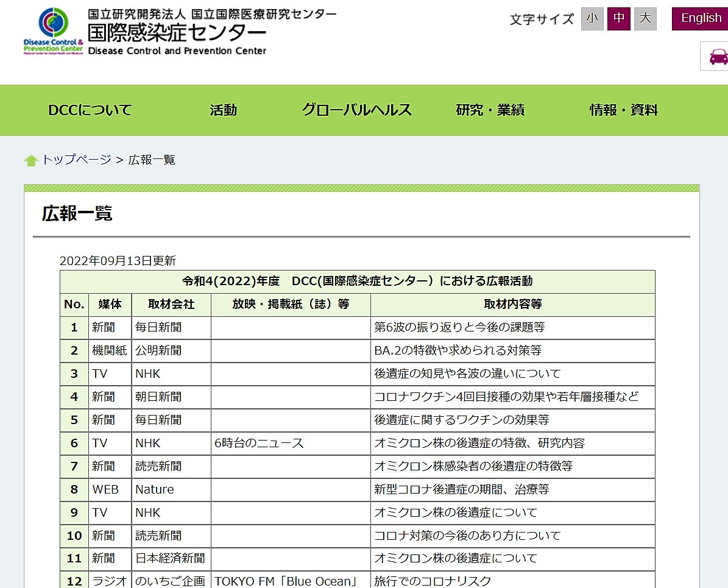Viewport: 728px width, 588px height.
Task: Set font size to large (大)
Action: click(645, 18)
